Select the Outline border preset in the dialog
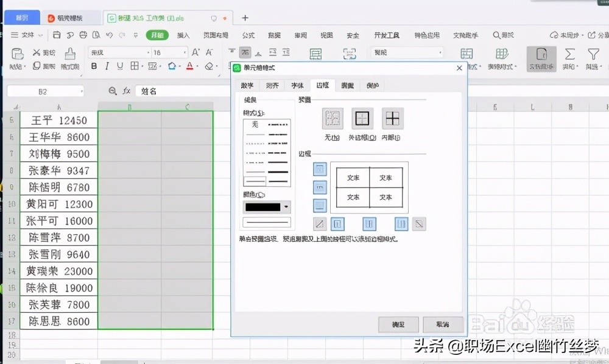 [362, 119]
